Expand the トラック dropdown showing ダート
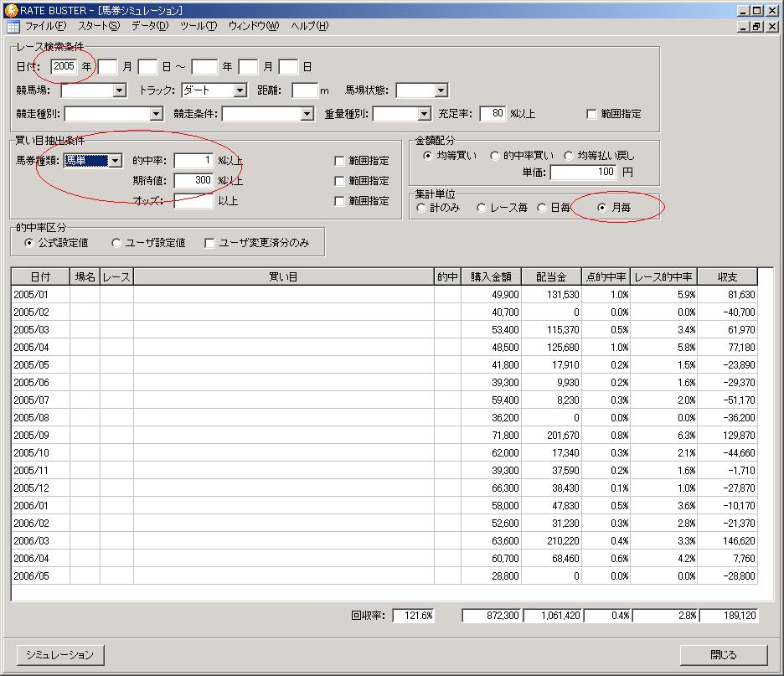The height and width of the screenshot is (676, 784). 240,90
